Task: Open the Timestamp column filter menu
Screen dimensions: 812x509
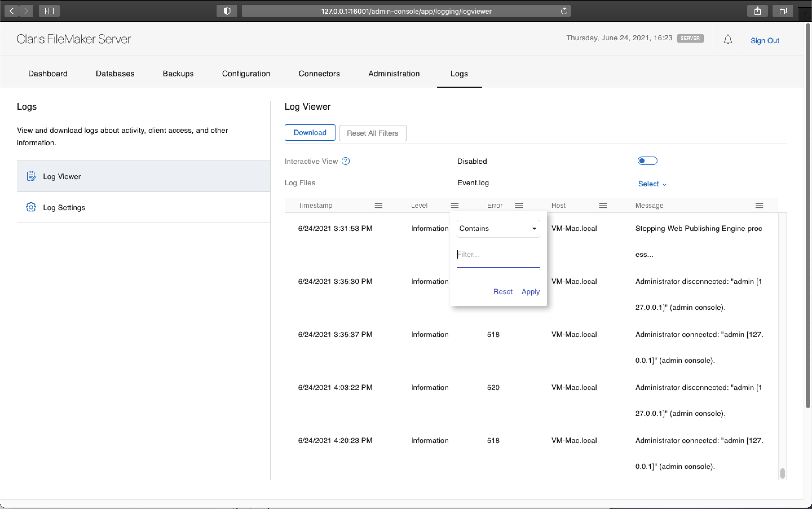Action: [x=378, y=205]
